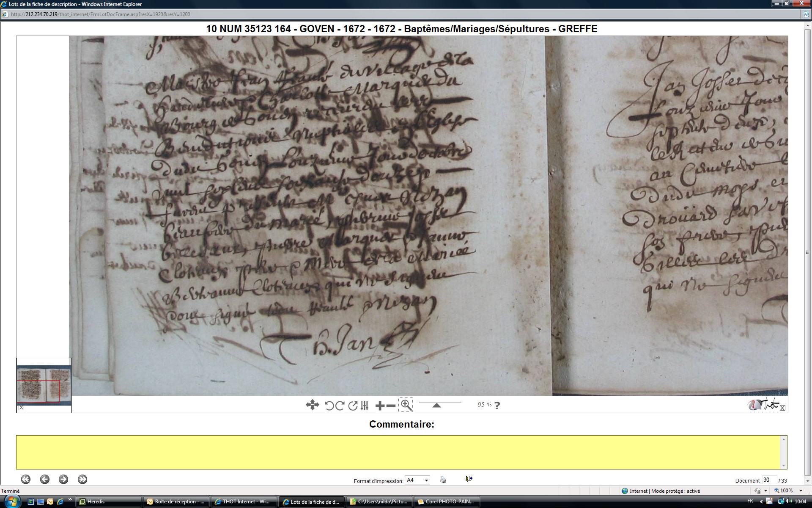Go to the first document
This screenshot has width=812, height=508.
point(26,479)
